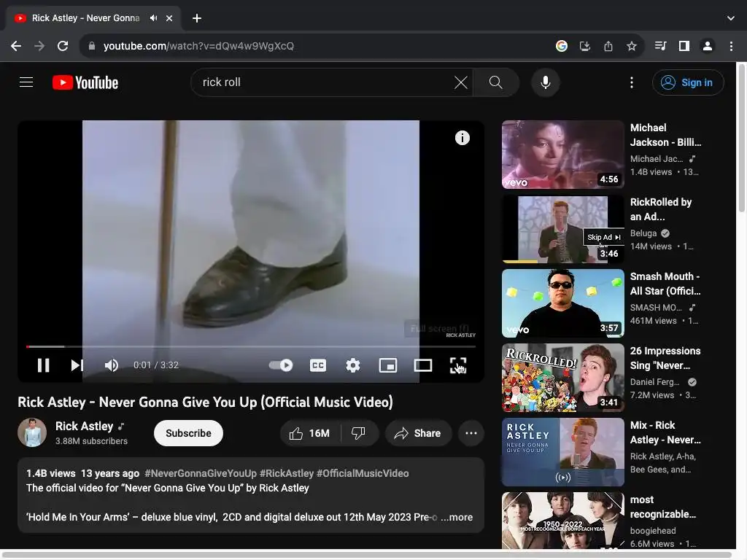Open Rick Astley channel name link
Screen dimensions: 747x560
click(x=85, y=426)
